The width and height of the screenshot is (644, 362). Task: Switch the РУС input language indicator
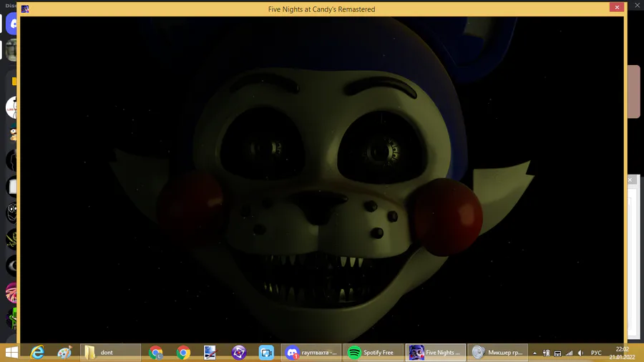[x=596, y=353]
